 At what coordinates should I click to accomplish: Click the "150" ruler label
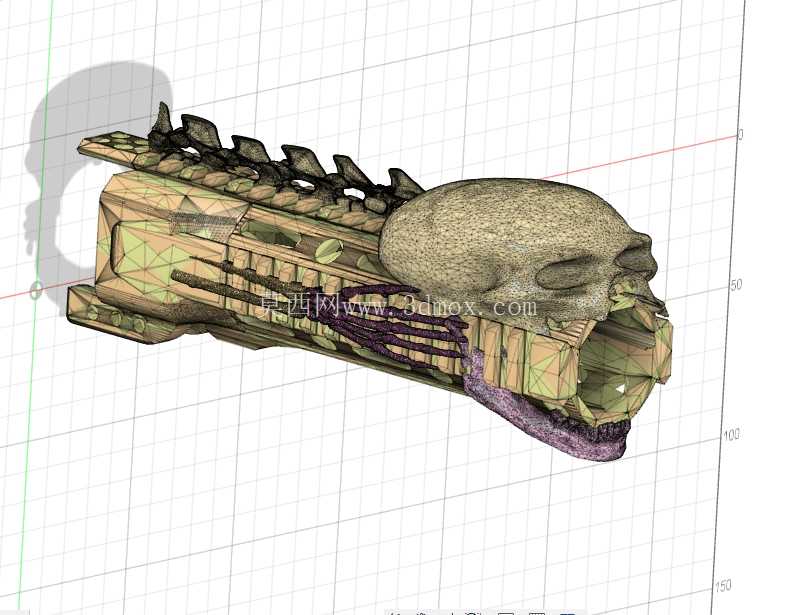(x=723, y=586)
